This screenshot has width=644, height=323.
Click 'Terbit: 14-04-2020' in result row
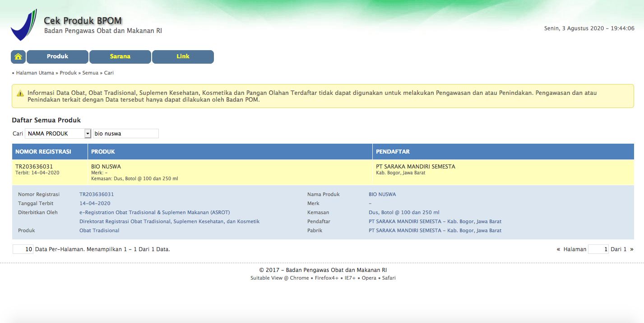point(37,173)
